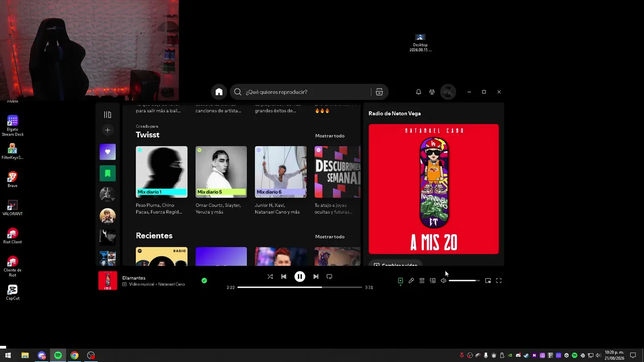Open the Windows Start menu
Image resolution: width=644 pixels, height=362 pixels.
[x=8, y=355]
